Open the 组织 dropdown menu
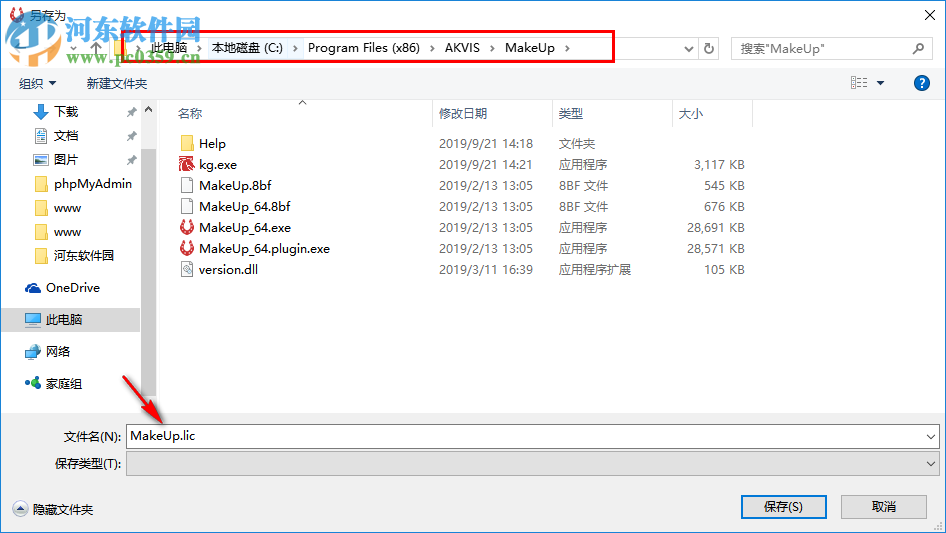Image resolution: width=946 pixels, height=533 pixels. tap(37, 83)
